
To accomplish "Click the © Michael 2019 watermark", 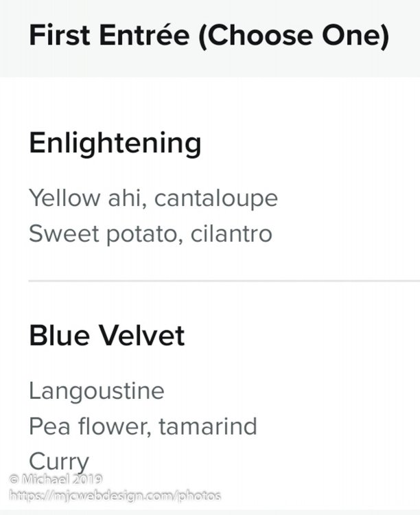I will click(56, 479).
